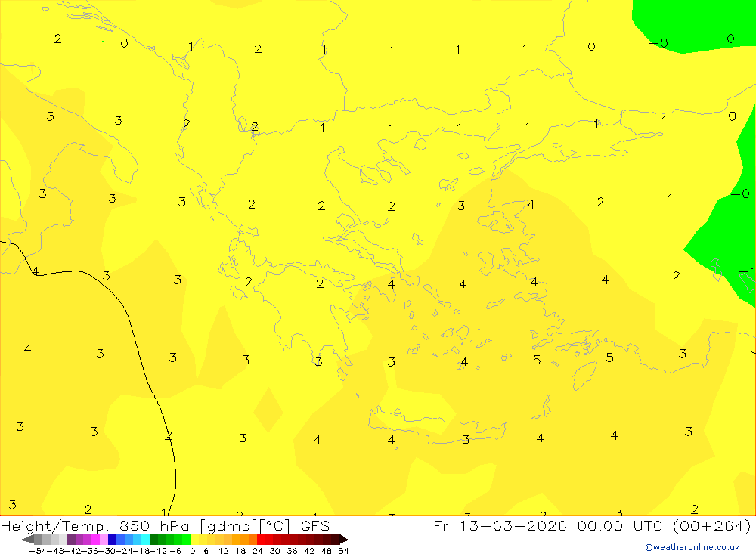
Task: Click the '[gdmp]' unit label in title
Action: 228,526
